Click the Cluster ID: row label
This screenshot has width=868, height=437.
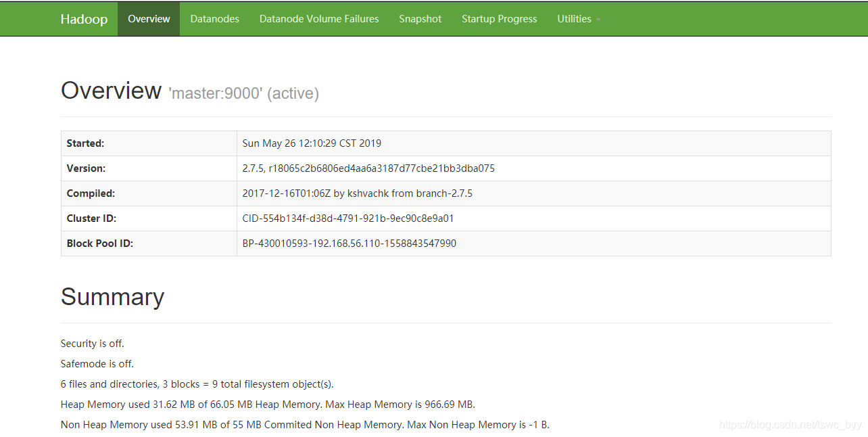pos(91,218)
